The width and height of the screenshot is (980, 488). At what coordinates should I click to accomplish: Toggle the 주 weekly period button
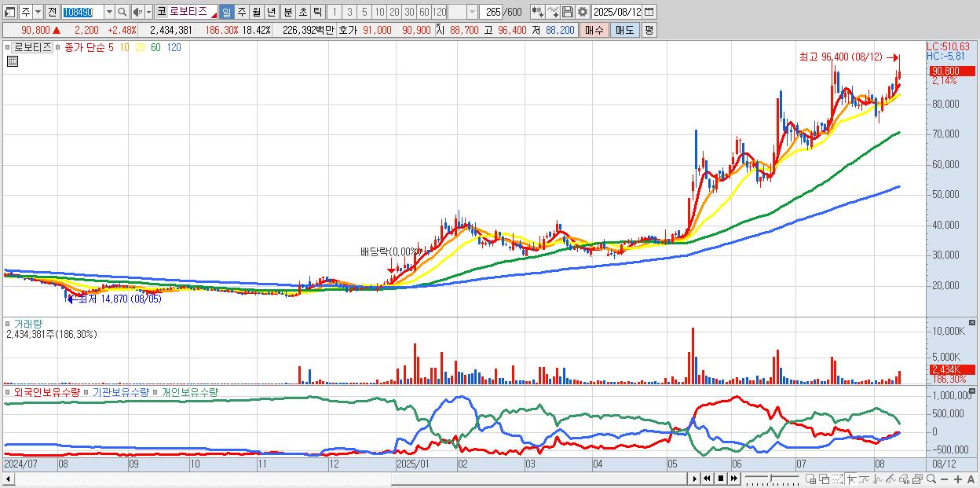(x=241, y=12)
